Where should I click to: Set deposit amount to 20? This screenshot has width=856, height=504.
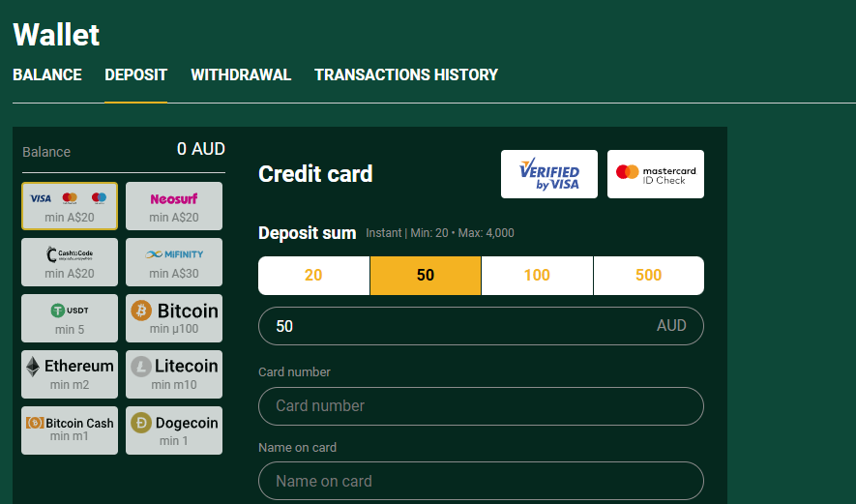(314, 275)
